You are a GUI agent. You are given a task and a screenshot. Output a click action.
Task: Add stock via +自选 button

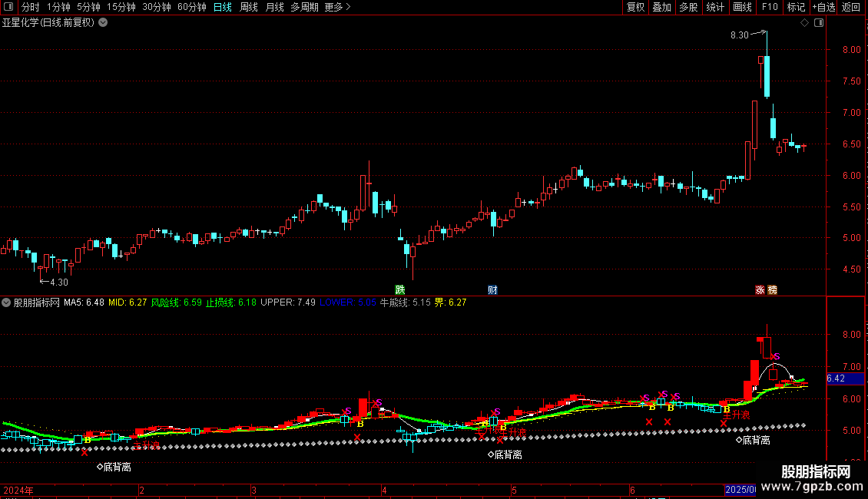[823, 7]
